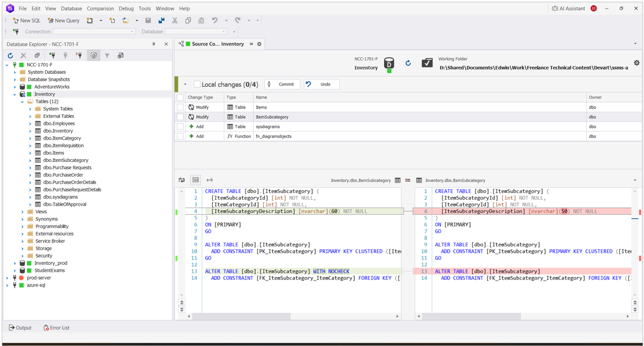Check the checkbox for sysdiagrams row
Screen dimensions: 644x346
point(180,126)
